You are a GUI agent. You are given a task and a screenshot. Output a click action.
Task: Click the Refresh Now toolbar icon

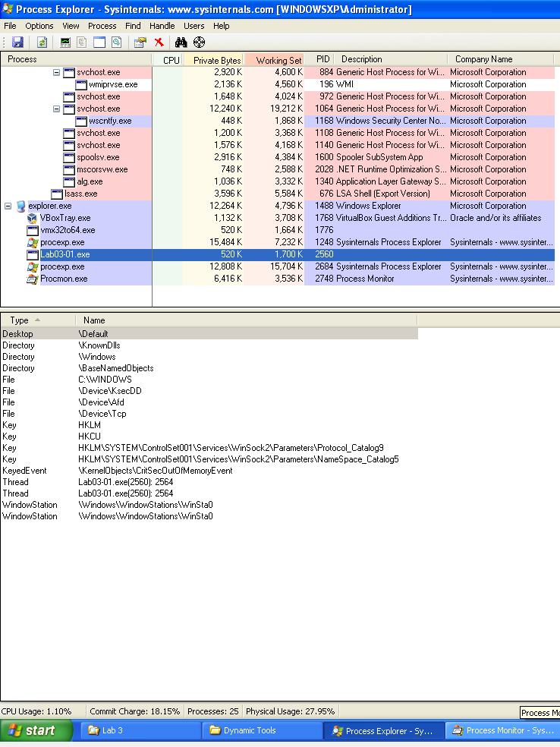42,43
